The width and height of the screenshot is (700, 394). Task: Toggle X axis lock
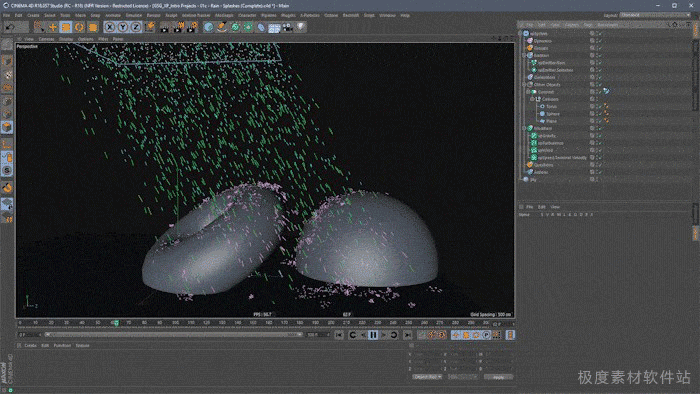pos(109,27)
